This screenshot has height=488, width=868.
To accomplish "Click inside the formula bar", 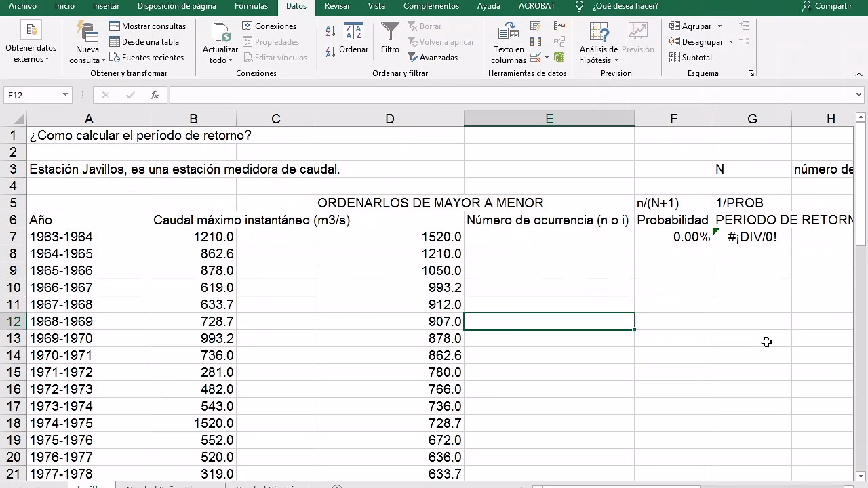I will click(407, 95).
